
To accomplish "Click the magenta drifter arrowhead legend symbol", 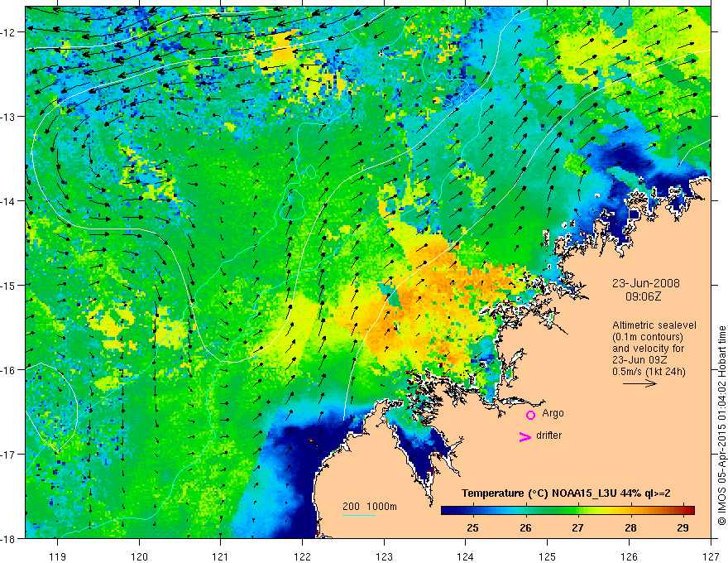I will (x=524, y=437).
